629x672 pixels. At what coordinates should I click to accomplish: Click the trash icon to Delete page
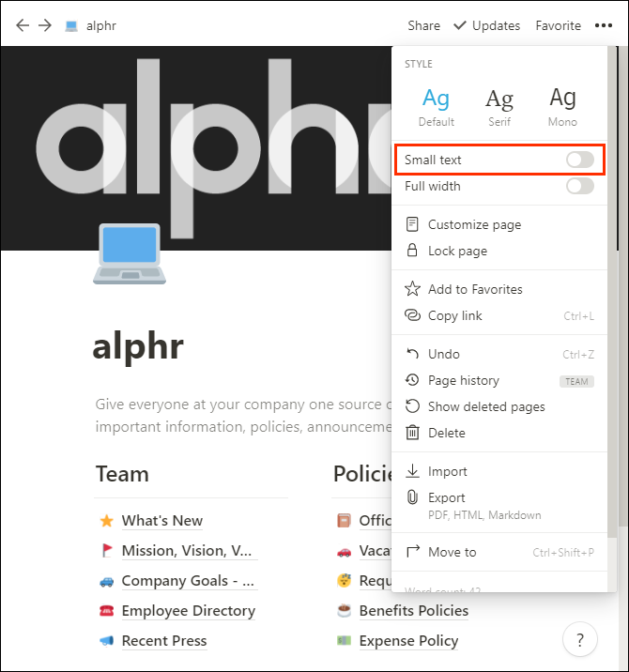[412, 433]
